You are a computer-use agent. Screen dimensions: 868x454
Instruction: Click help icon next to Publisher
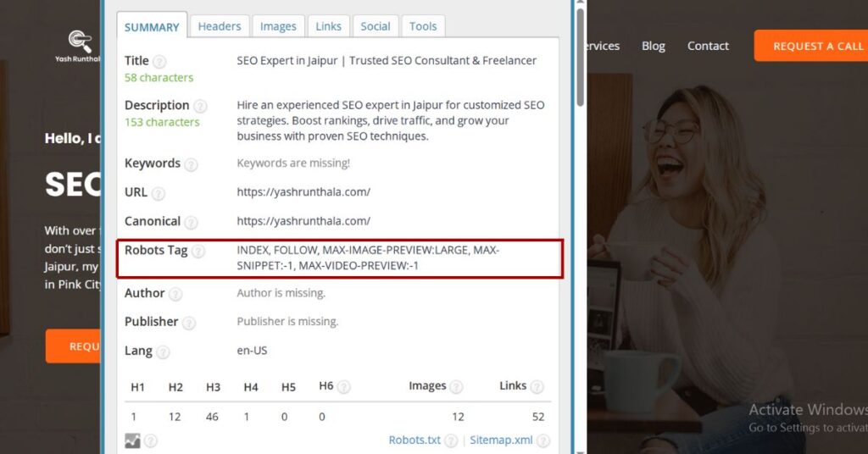point(189,323)
